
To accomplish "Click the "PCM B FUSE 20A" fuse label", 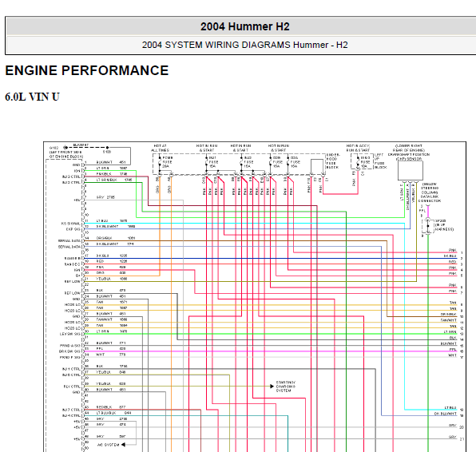I will pos(167,162).
